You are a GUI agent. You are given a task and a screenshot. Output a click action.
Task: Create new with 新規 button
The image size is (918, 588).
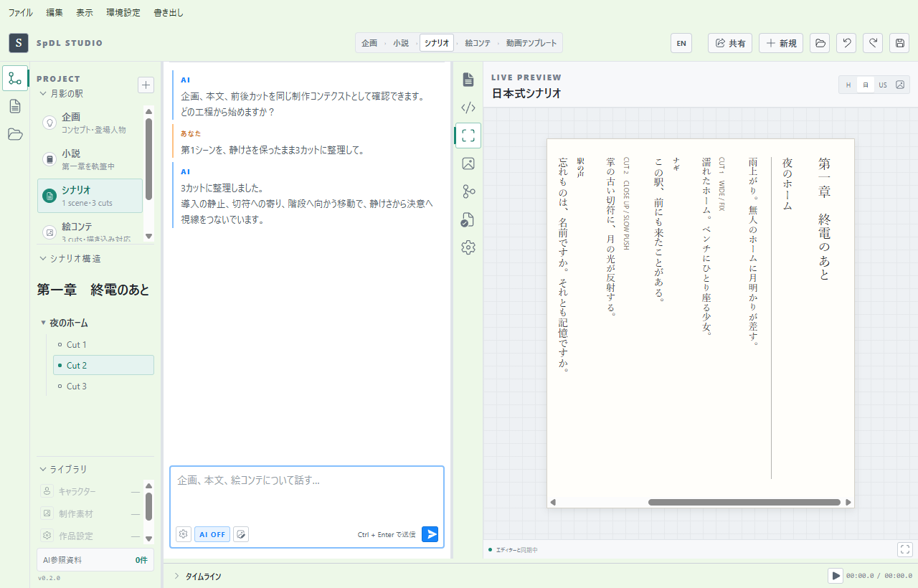[x=781, y=43]
